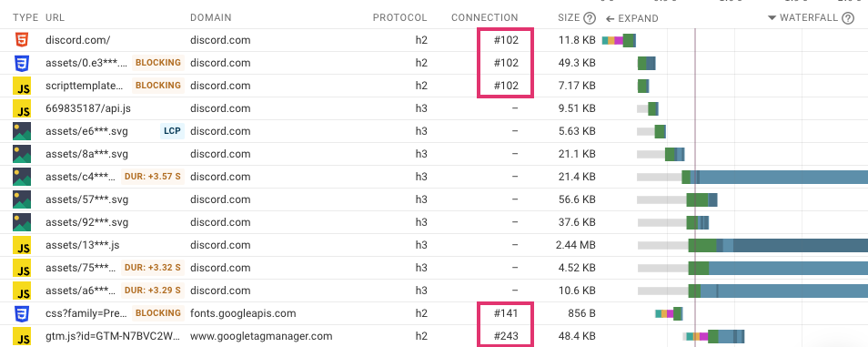Click the JS icon for 669835187/api.js
This screenshot has height=347, width=868.
point(22,108)
